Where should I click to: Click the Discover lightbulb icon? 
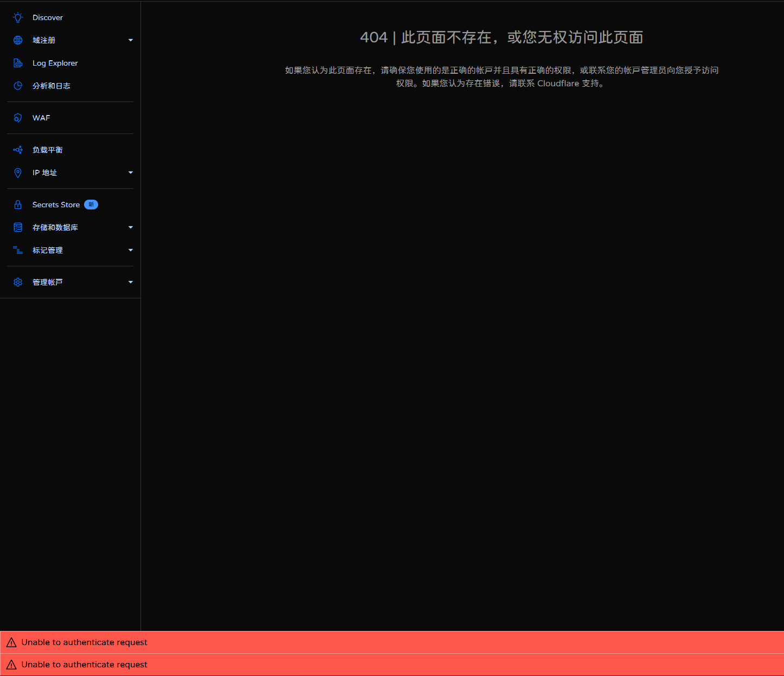tap(18, 17)
